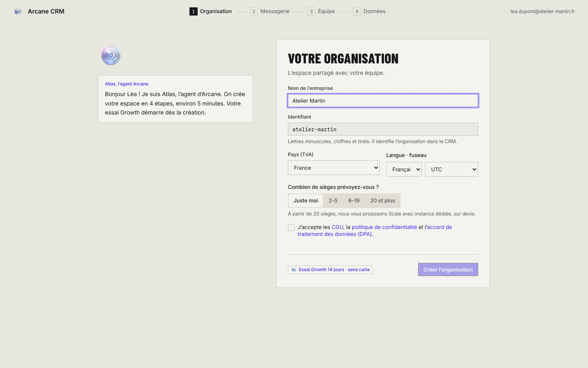588x368 pixels.
Task: Click the 'Atlas, l'agent Arcane' label
Action: 127,84
